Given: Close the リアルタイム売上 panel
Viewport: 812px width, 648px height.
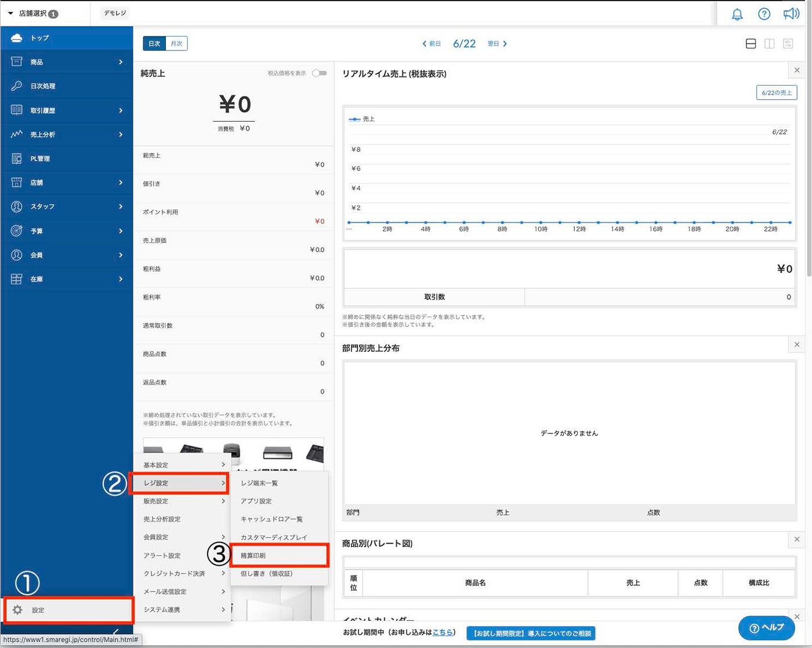Looking at the screenshot, I should 797,70.
